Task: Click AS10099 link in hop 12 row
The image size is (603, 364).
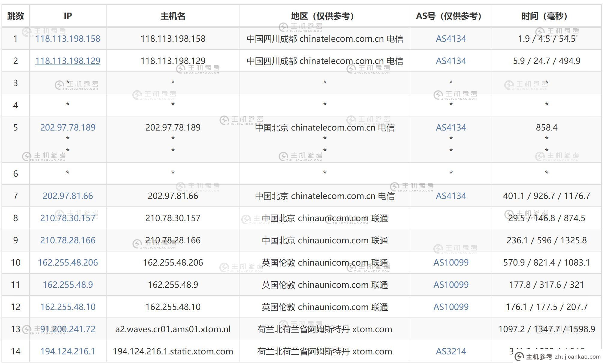Action: 451,307
